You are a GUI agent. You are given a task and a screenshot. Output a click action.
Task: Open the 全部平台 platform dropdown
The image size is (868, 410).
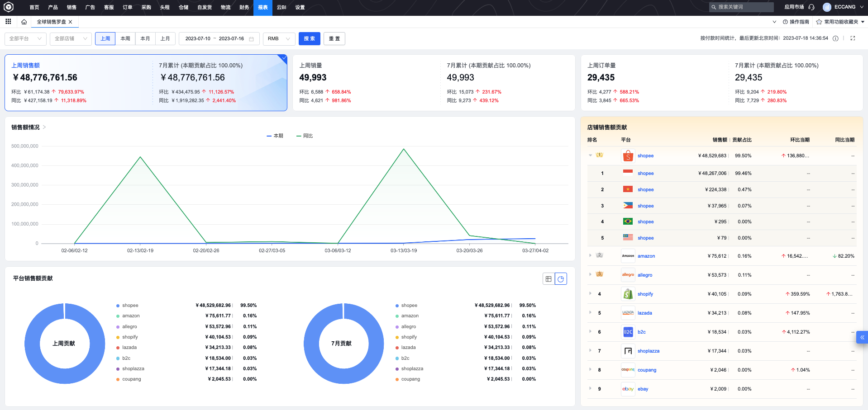pyautogui.click(x=25, y=39)
